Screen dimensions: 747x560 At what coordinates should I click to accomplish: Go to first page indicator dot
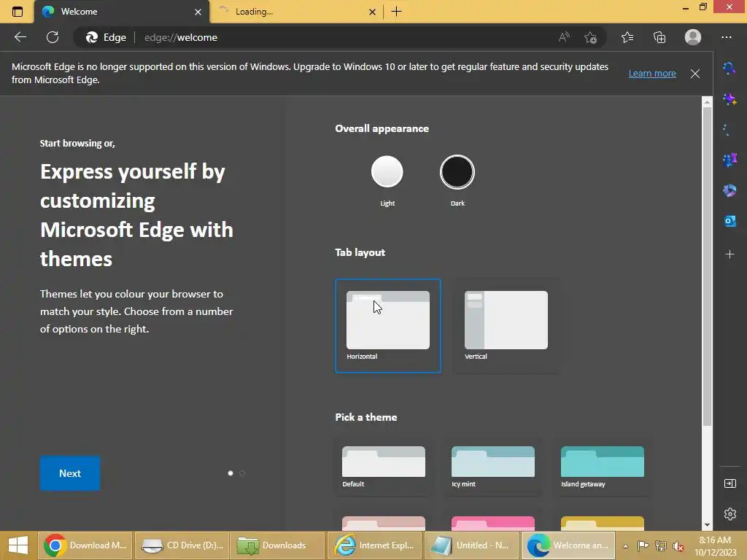coord(231,472)
